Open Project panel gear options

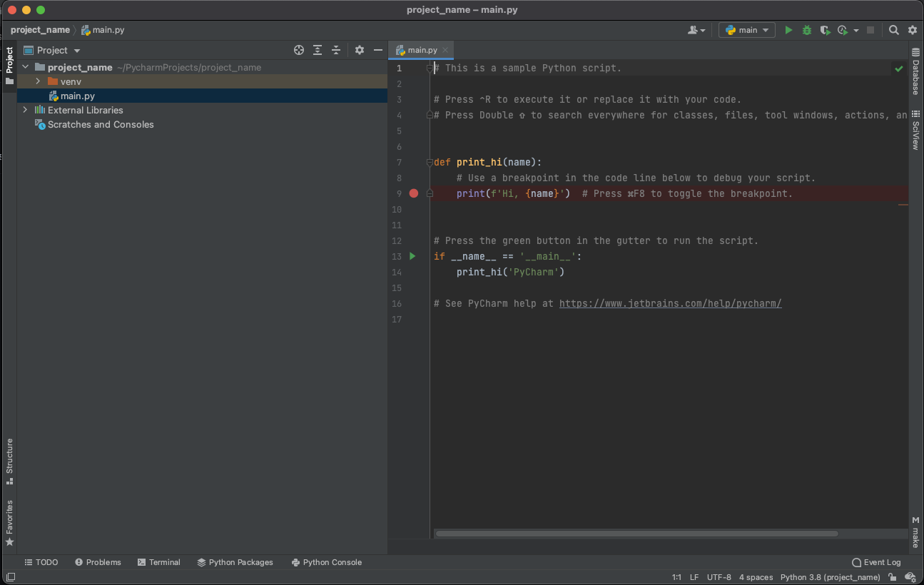360,50
